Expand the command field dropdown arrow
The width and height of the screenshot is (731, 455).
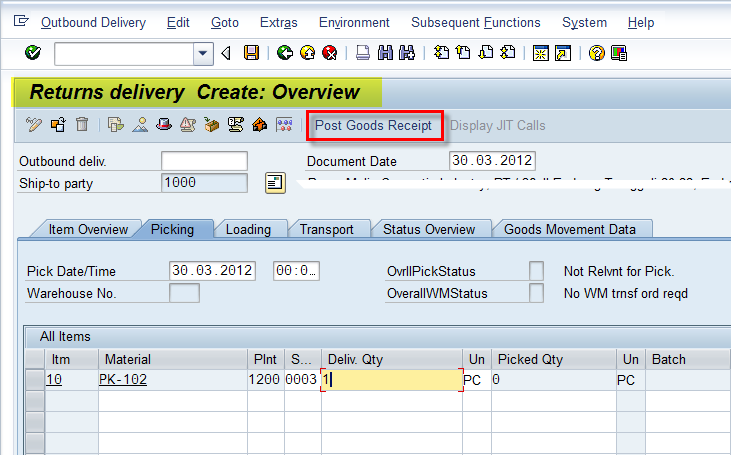click(x=204, y=53)
